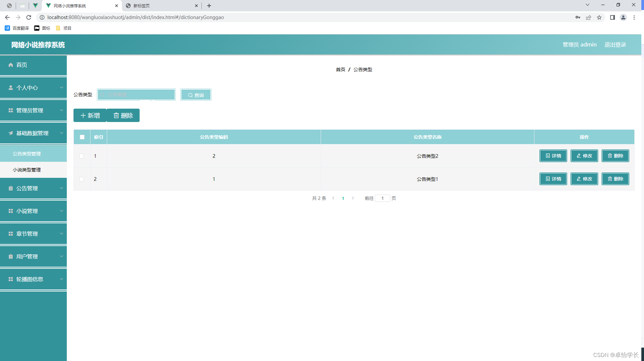This screenshot has width=644, height=361.
Task: Click the 百度翻译 bookmark icon
Action: (x=7, y=28)
